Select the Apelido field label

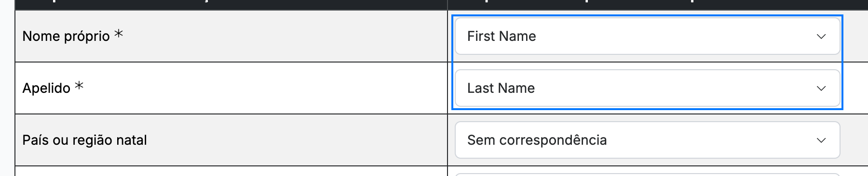46,88
